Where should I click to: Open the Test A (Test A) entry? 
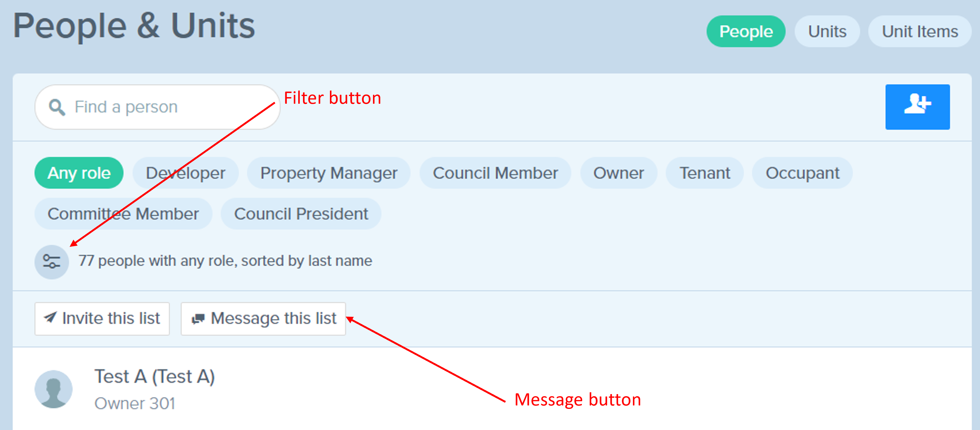pyautogui.click(x=155, y=377)
